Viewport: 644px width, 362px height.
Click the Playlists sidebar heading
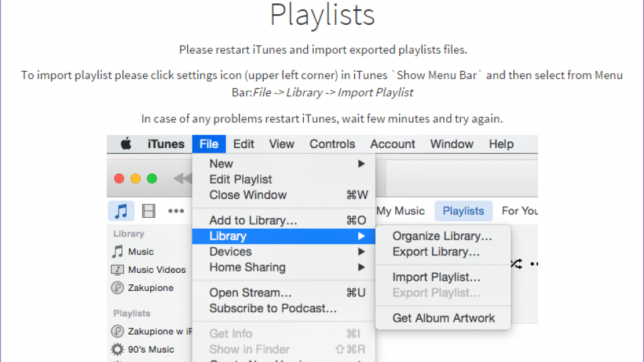tap(132, 313)
